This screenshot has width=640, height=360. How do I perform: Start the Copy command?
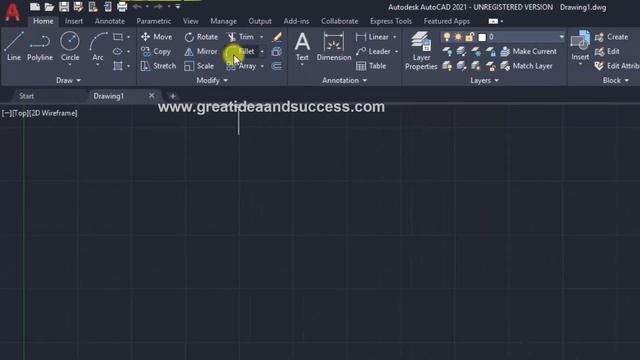156,51
